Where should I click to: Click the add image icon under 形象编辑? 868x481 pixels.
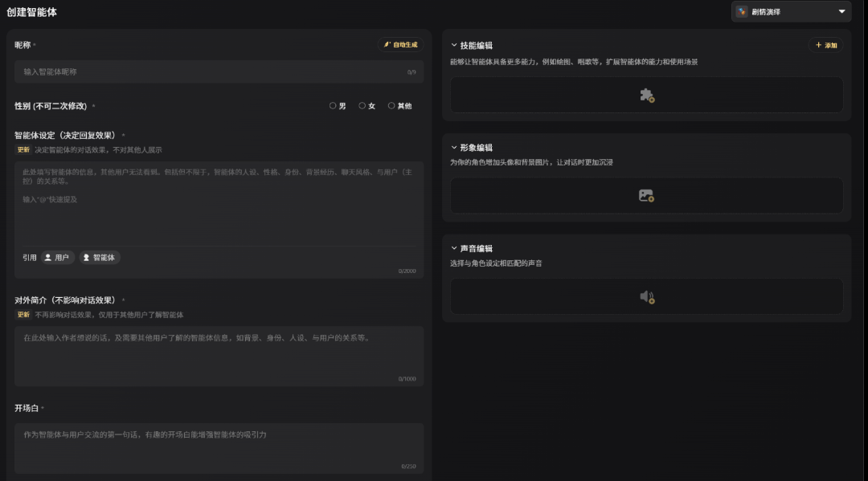(x=646, y=195)
